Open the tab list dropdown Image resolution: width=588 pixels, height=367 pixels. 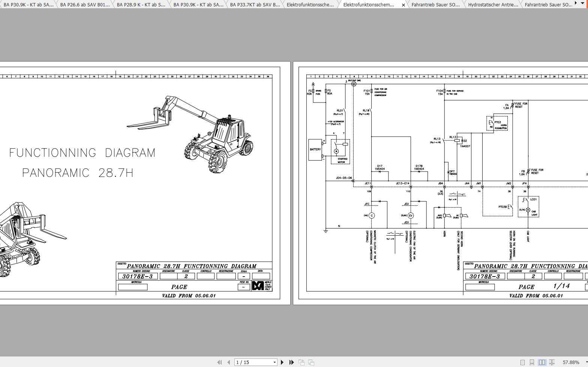coord(583,3)
